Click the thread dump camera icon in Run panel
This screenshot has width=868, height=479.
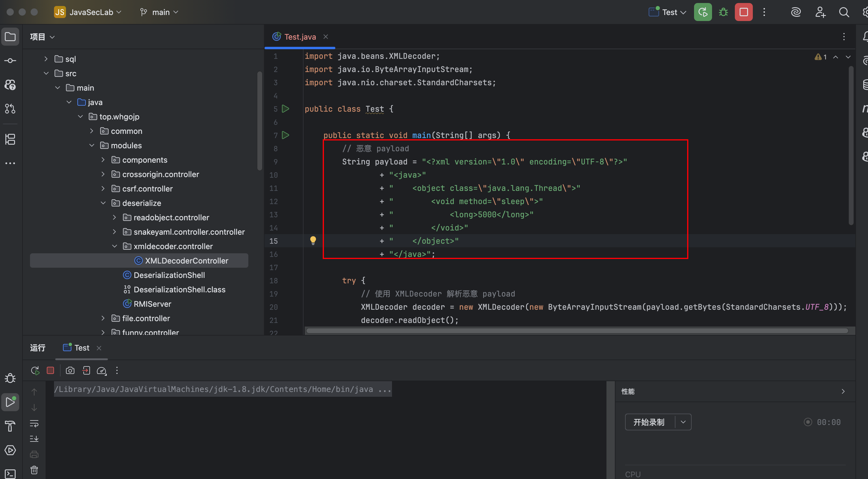(70, 370)
